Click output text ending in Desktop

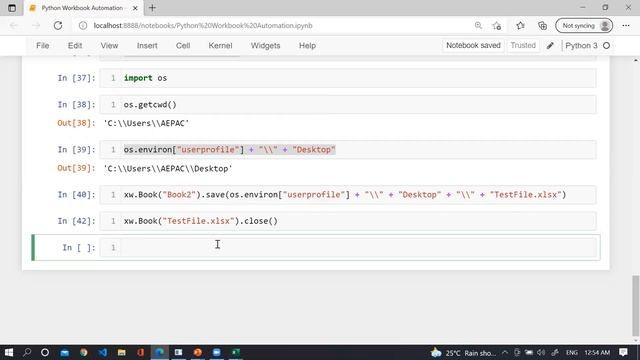[x=168, y=169]
